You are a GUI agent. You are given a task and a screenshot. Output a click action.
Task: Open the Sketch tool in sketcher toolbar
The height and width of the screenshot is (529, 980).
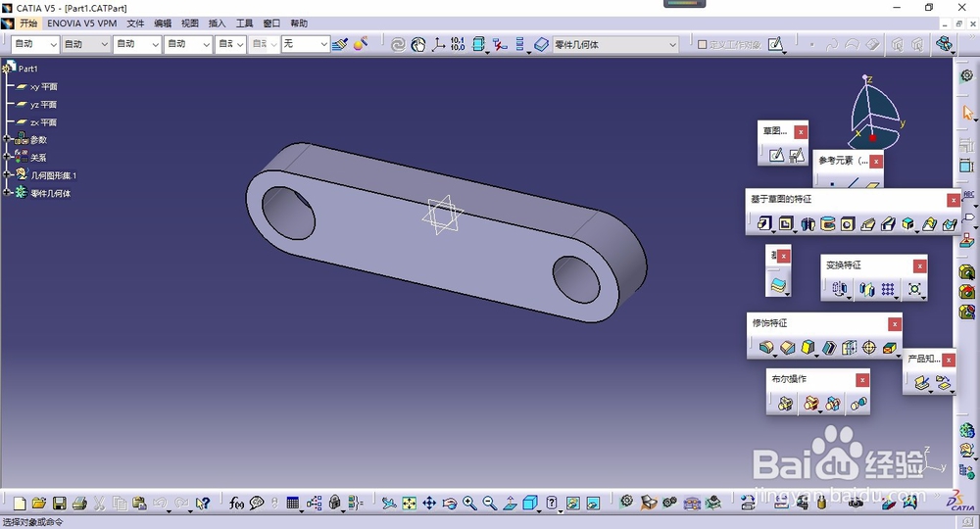[x=776, y=155]
